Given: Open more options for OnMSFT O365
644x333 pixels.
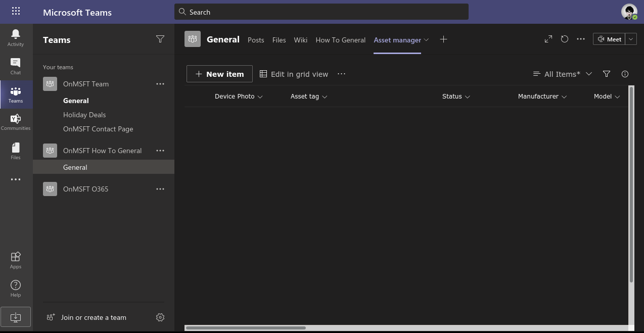Looking at the screenshot, I should (160, 189).
